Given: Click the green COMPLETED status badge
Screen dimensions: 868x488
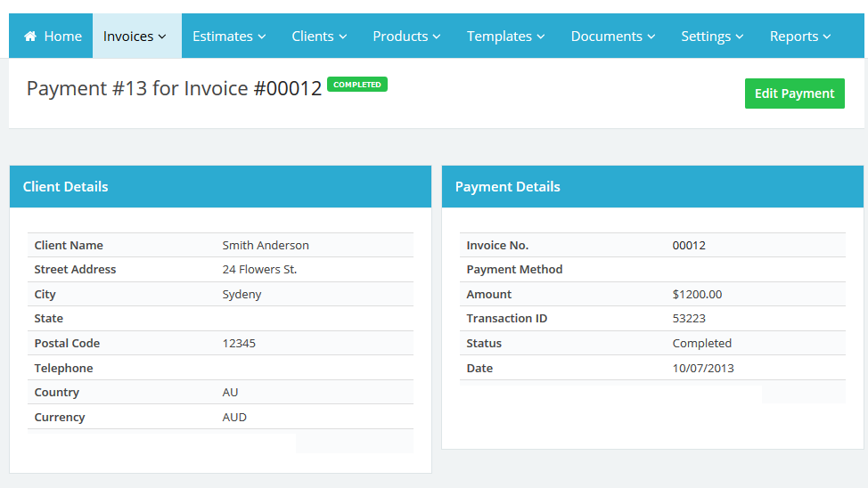Looking at the screenshot, I should pos(357,85).
